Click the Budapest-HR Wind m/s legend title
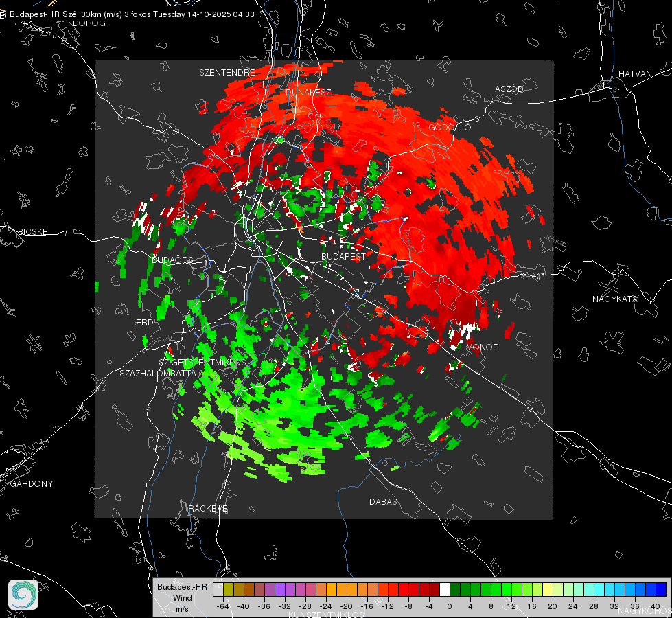 182,598
